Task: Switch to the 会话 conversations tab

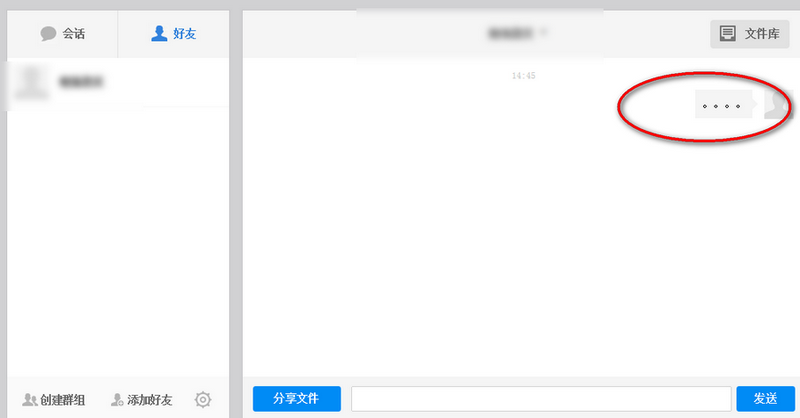Action: click(62, 34)
